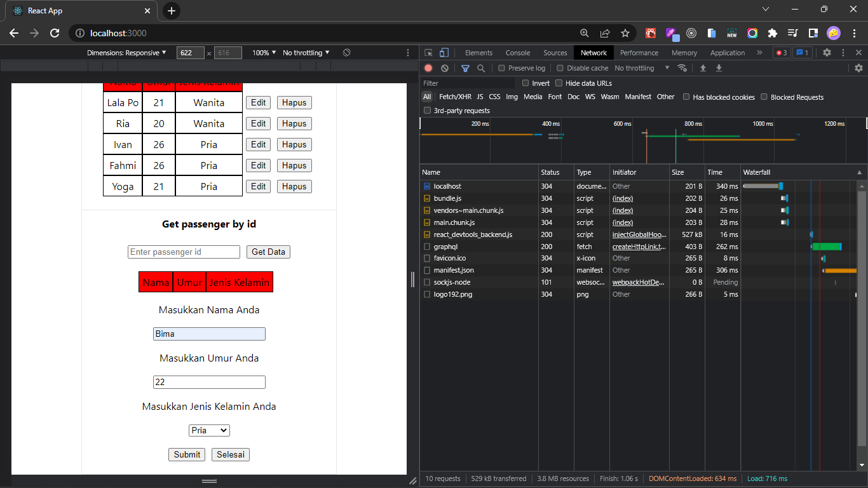Click the red record network log button

click(x=428, y=68)
